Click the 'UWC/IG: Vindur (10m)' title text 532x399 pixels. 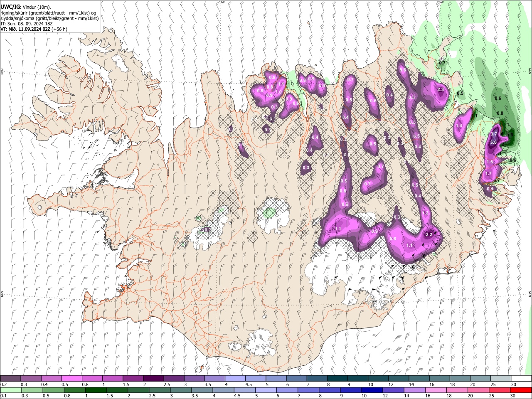tap(25, 7)
